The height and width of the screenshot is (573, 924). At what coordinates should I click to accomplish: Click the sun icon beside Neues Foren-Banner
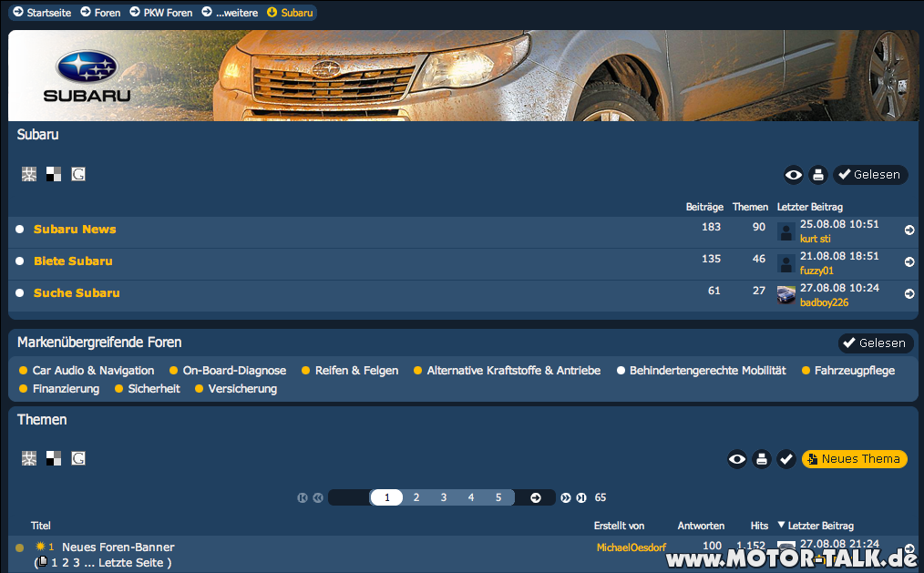40,547
